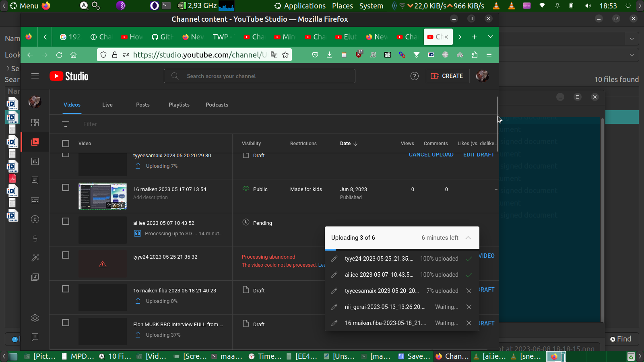644x362 pixels.
Task: Switch to the Podcasts tab
Action: [x=217, y=105]
